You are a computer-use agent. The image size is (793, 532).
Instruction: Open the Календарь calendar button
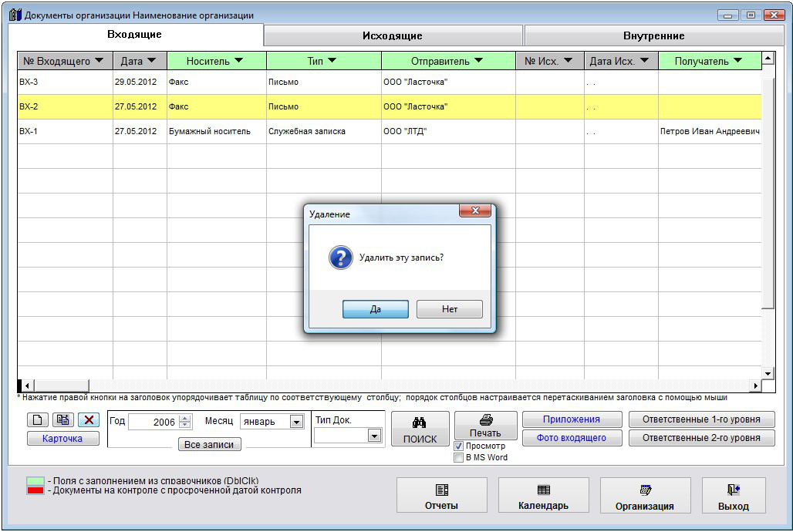pos(543,495)
